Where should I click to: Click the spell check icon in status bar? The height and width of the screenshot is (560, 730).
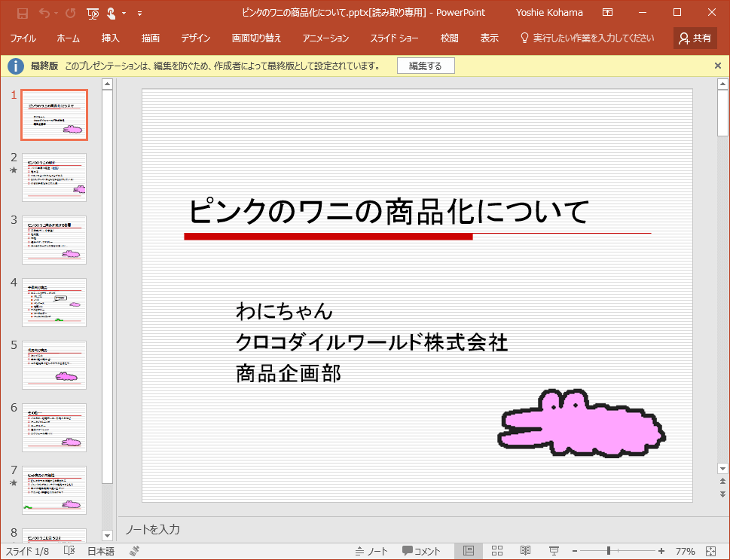[x=69, y=552]
